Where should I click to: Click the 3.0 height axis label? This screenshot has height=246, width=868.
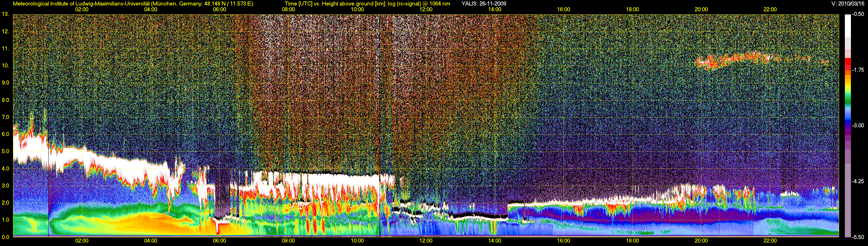coord(5,186)
